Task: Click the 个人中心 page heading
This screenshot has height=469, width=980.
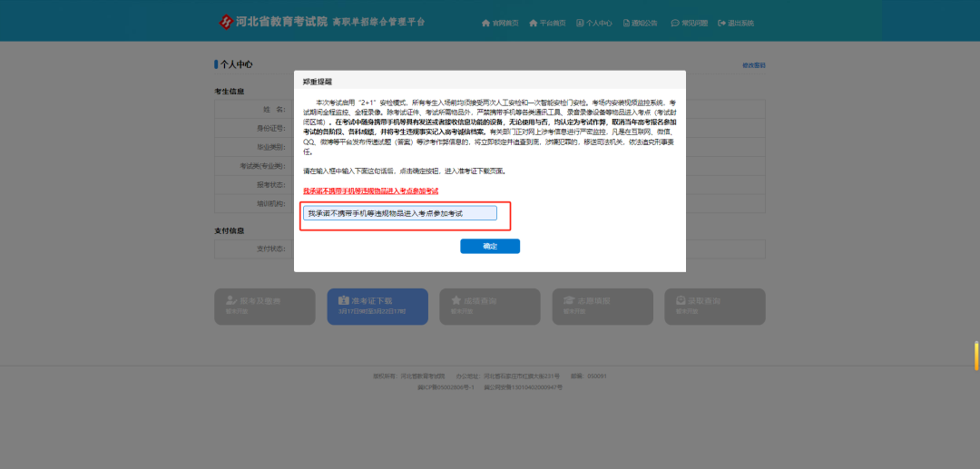Action: 236,64
